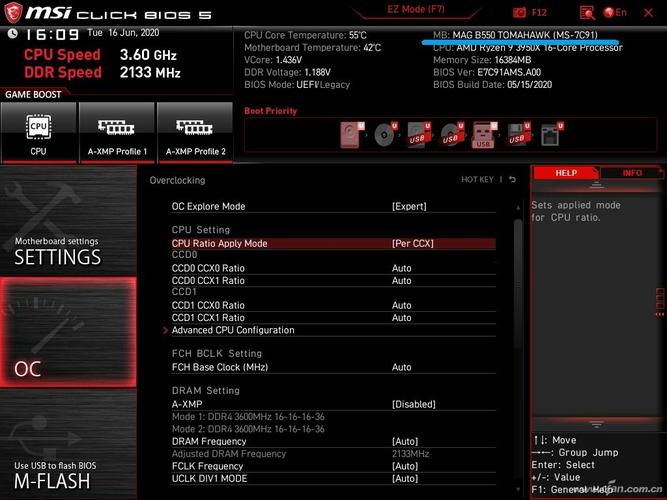Screen dimensions: 667x500
Task: Switch to the HELP tab
Action: pyautogui.click(x=566, y=173)
